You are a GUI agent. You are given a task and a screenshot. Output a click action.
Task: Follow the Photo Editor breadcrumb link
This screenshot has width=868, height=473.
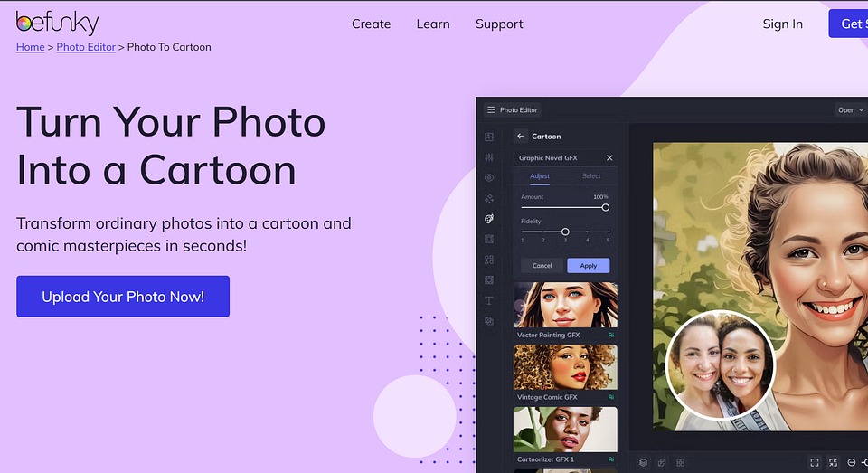[86, 47]
